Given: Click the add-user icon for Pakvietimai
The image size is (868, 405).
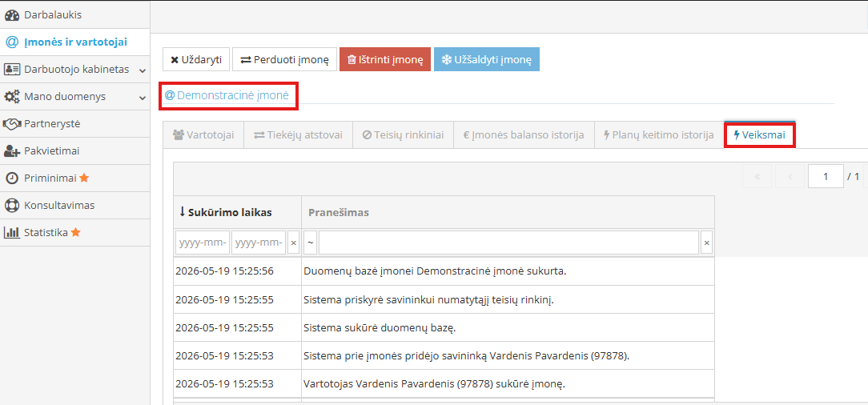Looking at the screenshot, I should pyautogui.click(x=12, y=151).
